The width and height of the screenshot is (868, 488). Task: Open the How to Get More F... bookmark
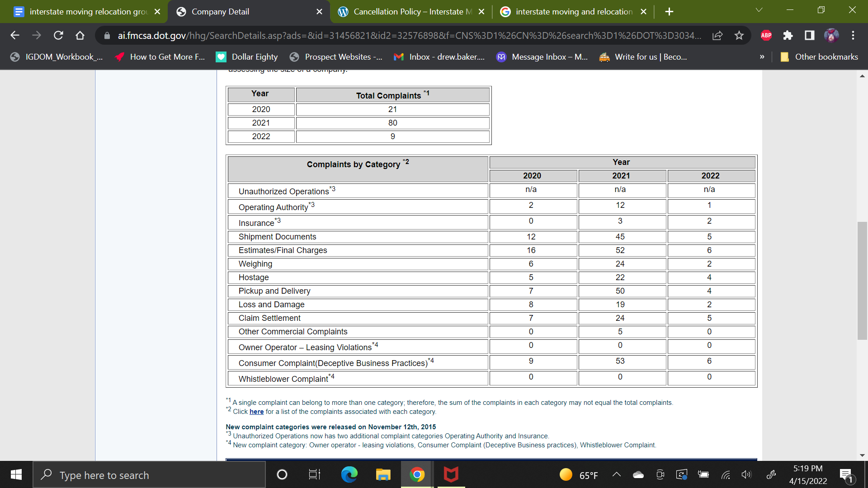(160, 57)
